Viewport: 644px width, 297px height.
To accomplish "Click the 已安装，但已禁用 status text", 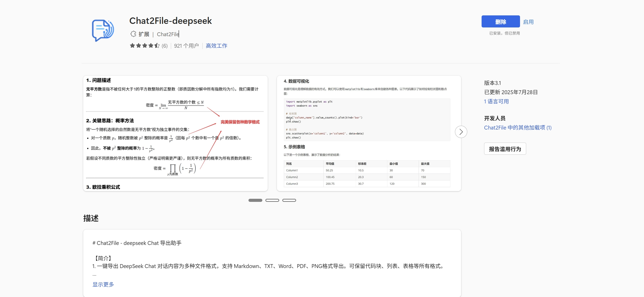I will [x=504, y=33].
